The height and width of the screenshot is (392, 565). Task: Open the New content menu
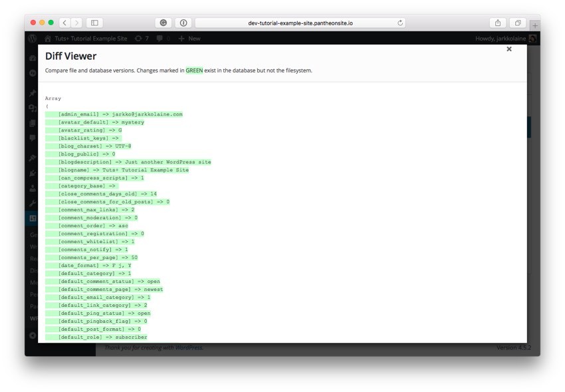tap(189, 39)
